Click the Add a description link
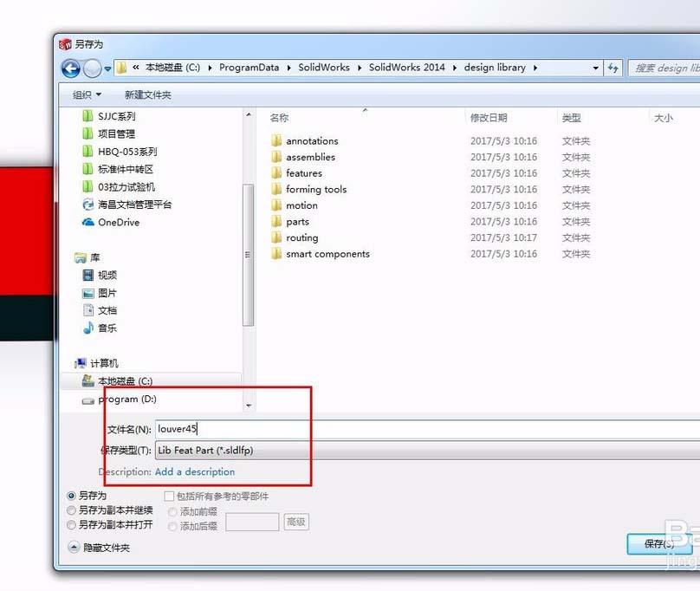The height and width of the screenshot is (591, 700). [195, 471]
